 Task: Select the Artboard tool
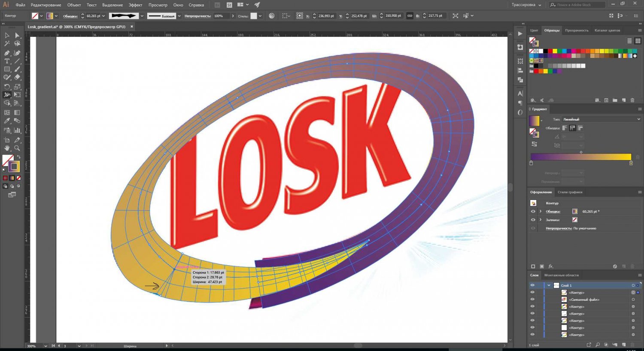tap(7, 140)
